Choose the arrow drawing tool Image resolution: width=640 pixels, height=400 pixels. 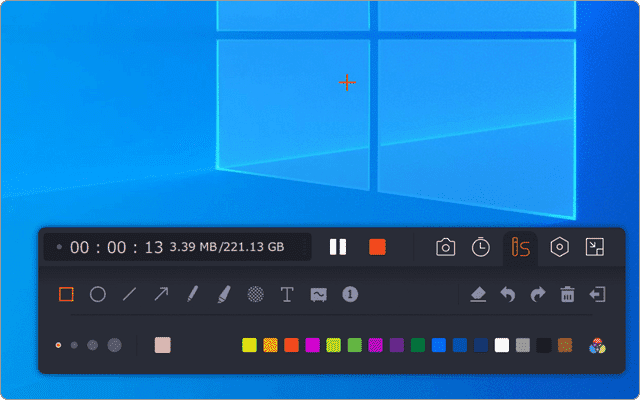(x=160, y=294)
